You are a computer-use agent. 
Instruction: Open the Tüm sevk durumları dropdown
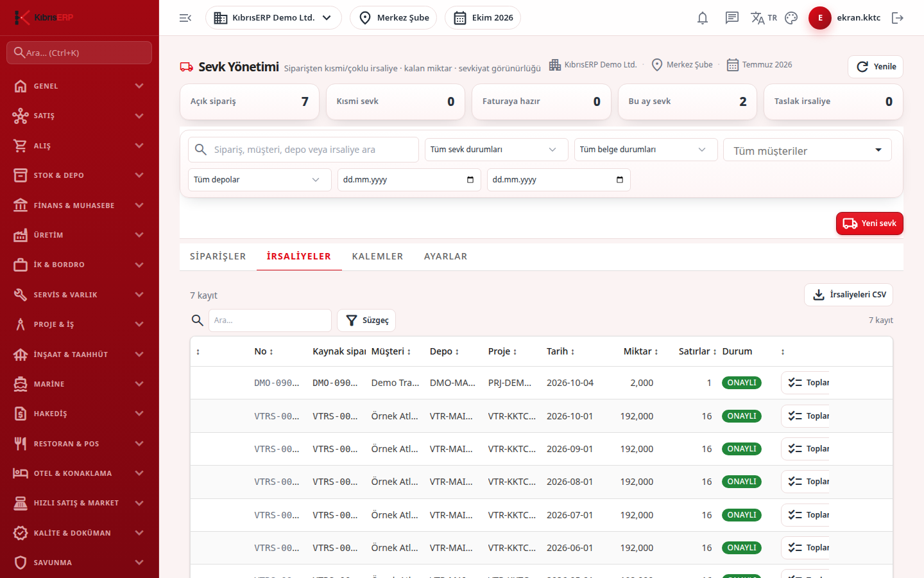[496, 150]
